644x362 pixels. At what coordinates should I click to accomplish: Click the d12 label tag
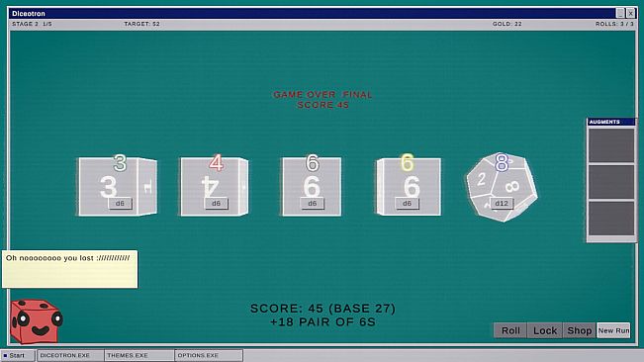tap(502, 203)
